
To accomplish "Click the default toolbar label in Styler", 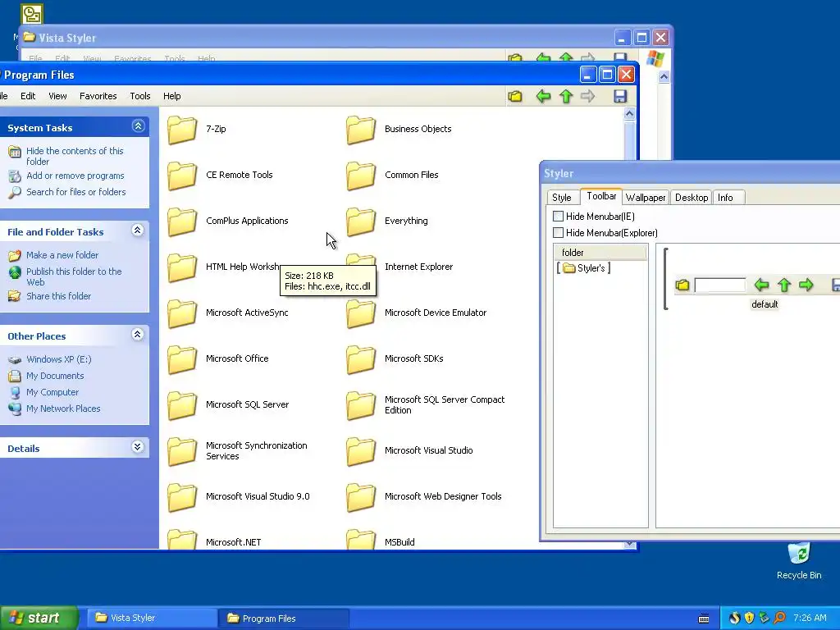I will coord(765,304).
